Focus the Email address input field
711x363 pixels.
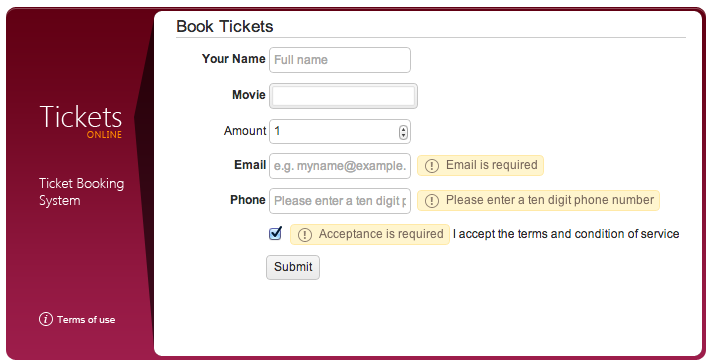[x=340, y=166]
